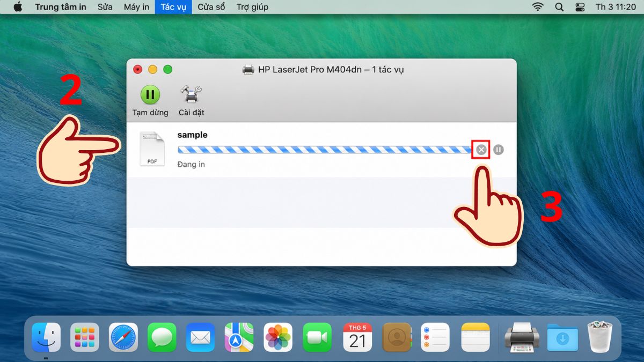Open Calendar from the Dock
644x362 pixels.
coord(357,337)
